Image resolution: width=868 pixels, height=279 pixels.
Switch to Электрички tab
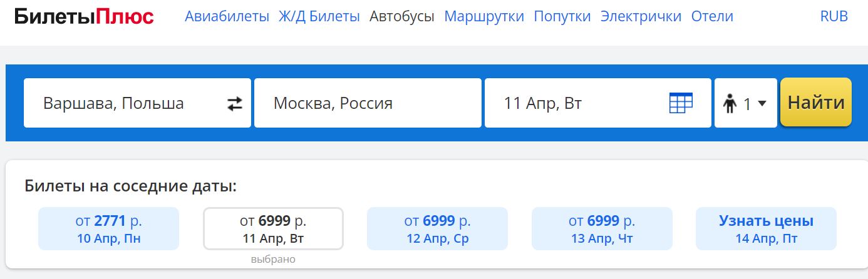[x=641, y=17]
